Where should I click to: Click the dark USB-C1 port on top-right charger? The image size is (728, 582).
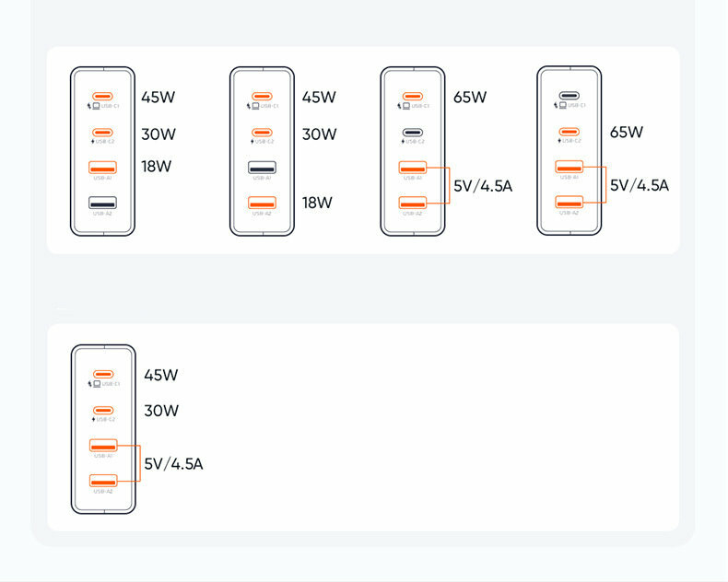click(x=569, y=96)
